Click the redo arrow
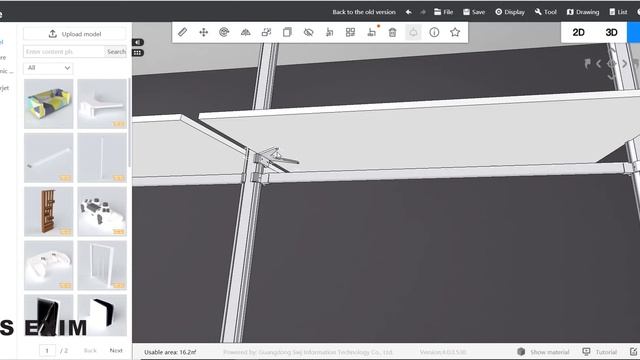The image size is (640, 360). (423, 12)
